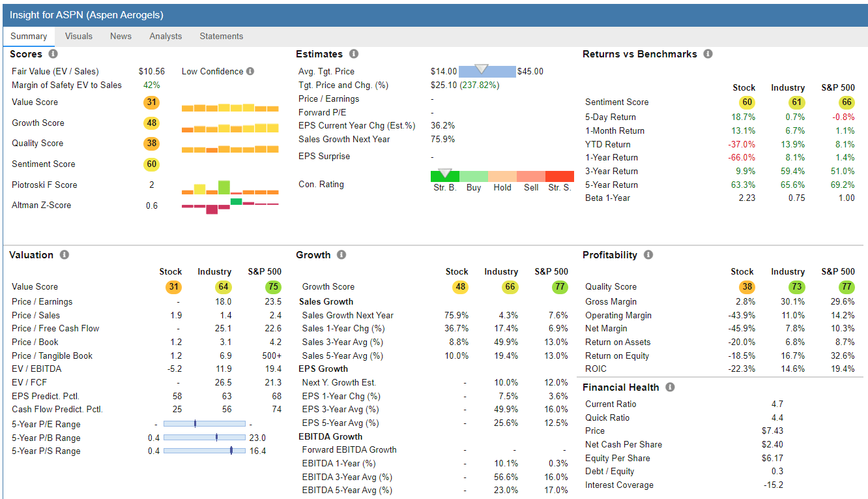This screenshot has height=499, width=868.
Task: Open the Statements tab
Action: tap(221, 37)
